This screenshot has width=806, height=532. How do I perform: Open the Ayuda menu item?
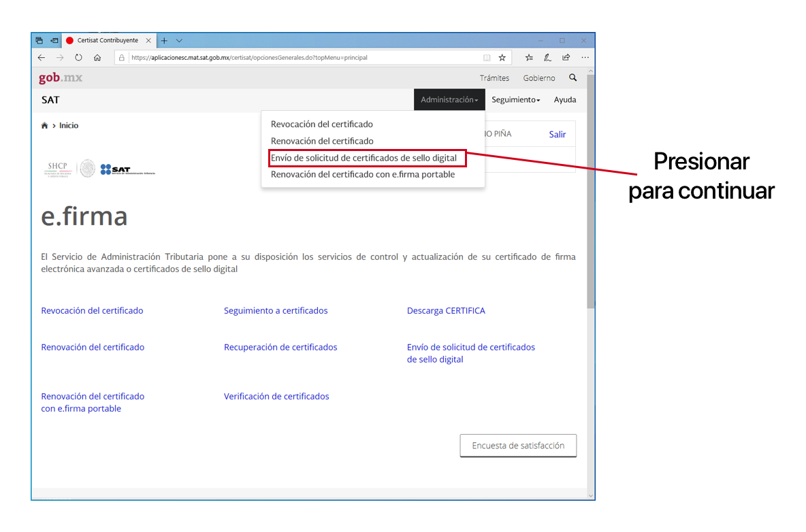tap(565, 99)
